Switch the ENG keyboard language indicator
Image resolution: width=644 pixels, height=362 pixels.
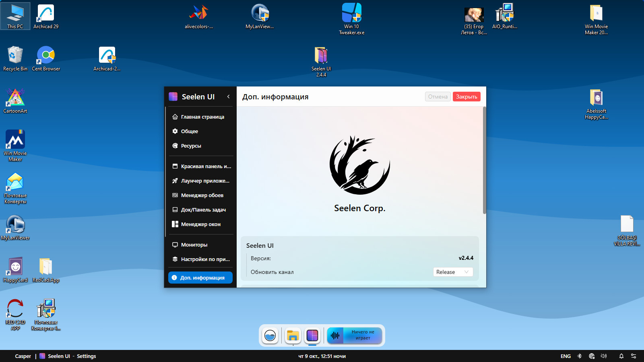566,356
